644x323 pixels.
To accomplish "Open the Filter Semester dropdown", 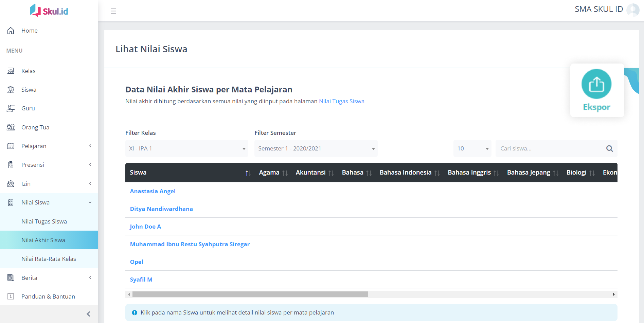I will click(316, 148).
